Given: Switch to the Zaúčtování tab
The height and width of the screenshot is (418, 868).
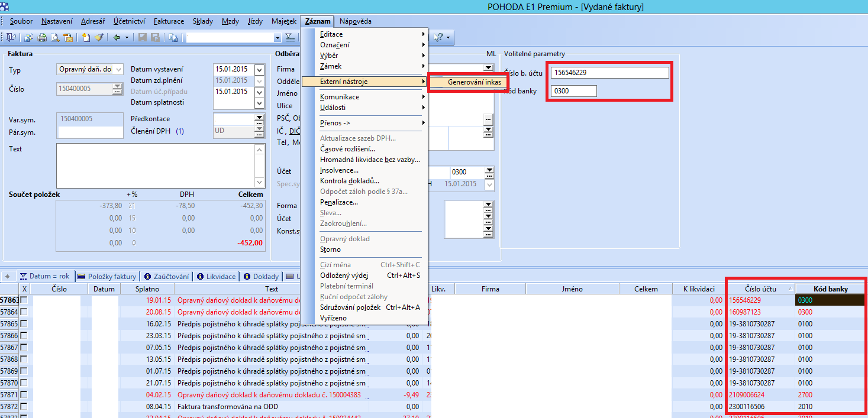Looking at the screenshot, I should 167,276.
